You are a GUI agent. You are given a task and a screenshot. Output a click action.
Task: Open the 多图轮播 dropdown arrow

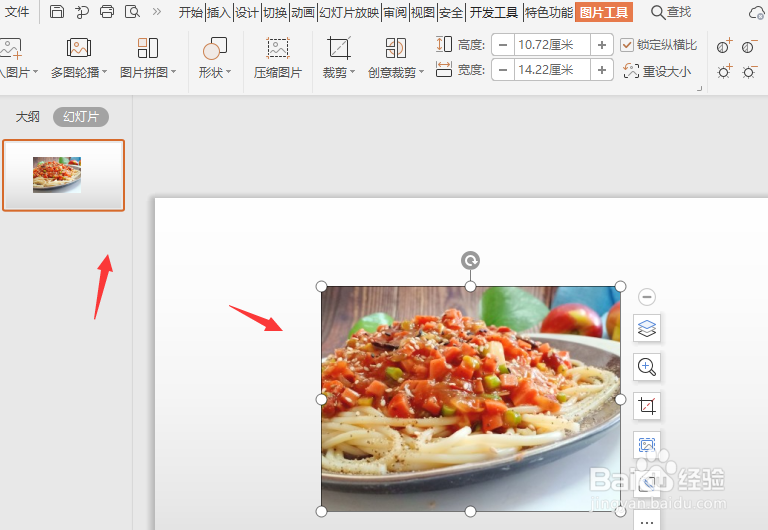tap(104, 72)
